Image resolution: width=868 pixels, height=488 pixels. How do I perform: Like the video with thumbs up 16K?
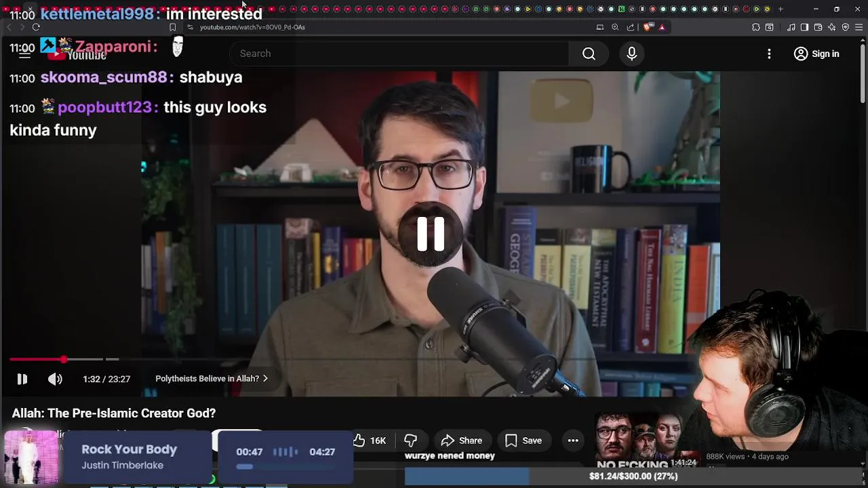click(x=370, y=441)
